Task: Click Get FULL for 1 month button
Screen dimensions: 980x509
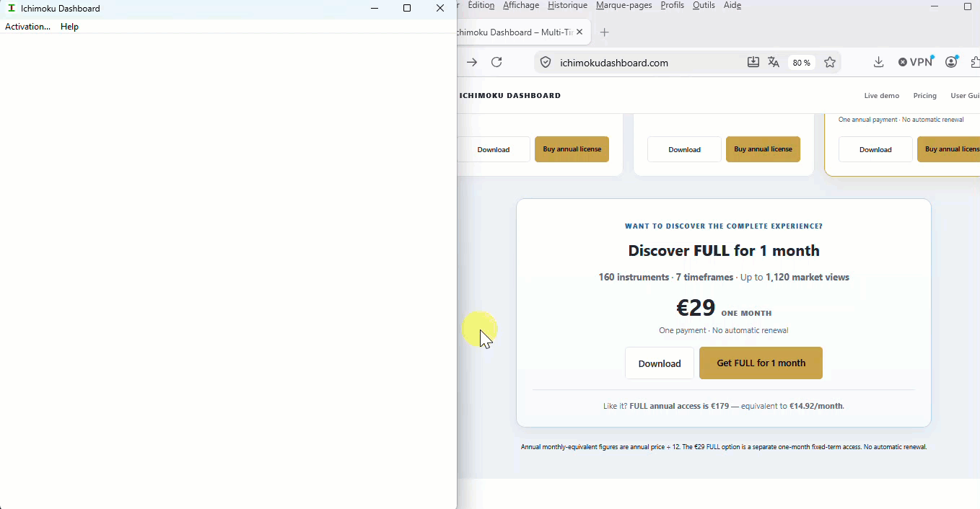Action: point(761,363)
